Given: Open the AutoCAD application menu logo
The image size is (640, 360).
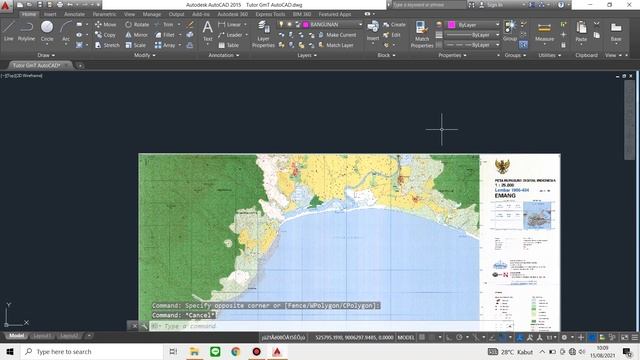Looking at the screenshot, I should (6, 5).
